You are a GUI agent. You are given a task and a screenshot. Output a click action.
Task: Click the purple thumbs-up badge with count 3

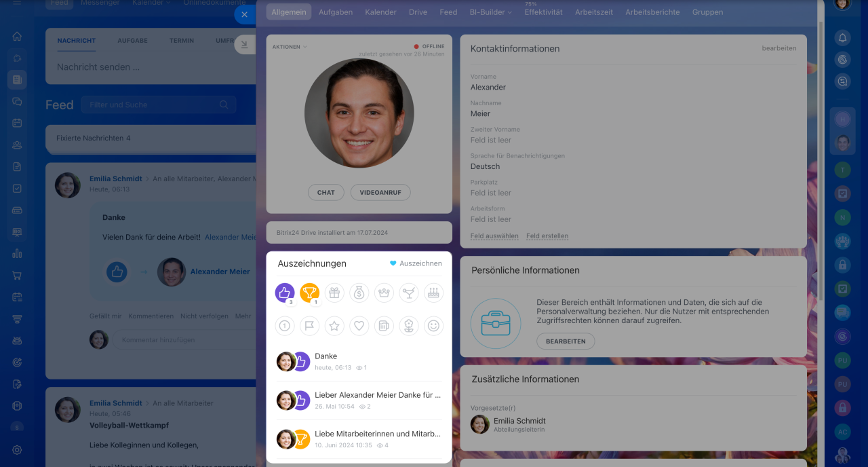coord(285,293)
